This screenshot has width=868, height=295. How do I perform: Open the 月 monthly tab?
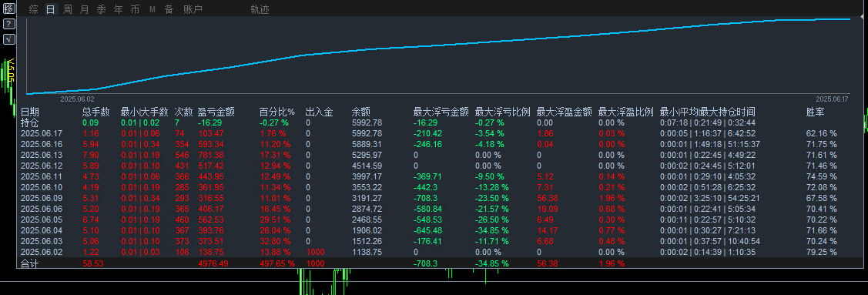[84, 9]
